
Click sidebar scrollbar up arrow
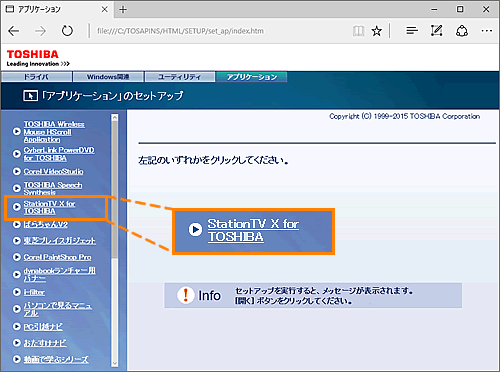click(115, 117)
